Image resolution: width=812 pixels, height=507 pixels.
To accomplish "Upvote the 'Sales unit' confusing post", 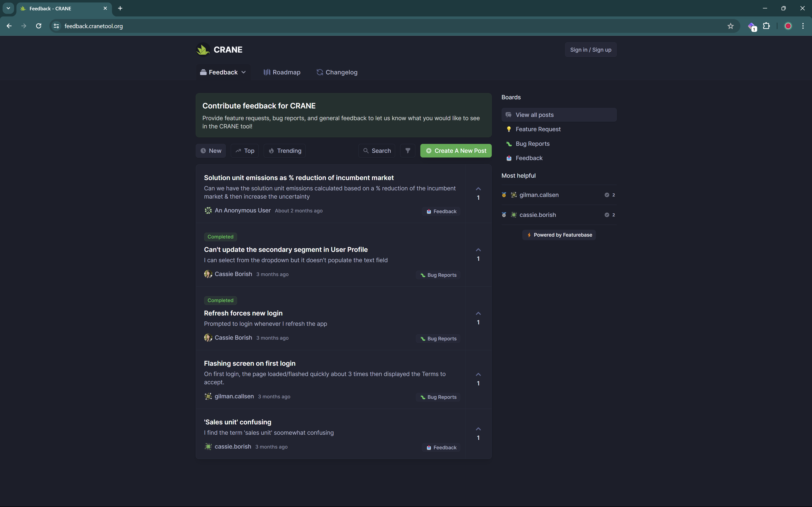I will [478, 429].
